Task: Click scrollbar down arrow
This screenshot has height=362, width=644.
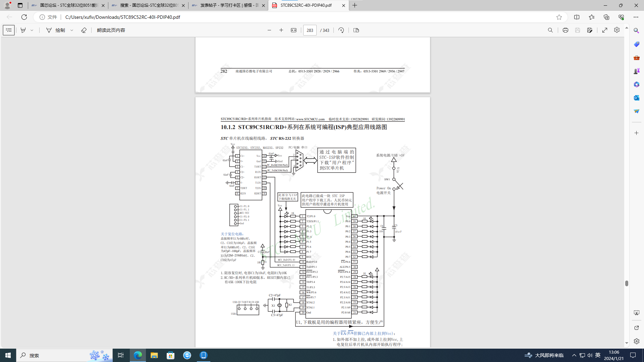Action: click(x=627, y=343)
